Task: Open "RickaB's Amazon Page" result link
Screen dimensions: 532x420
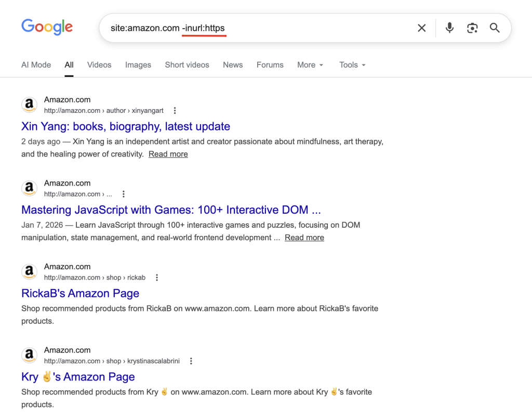Action: 81,293
